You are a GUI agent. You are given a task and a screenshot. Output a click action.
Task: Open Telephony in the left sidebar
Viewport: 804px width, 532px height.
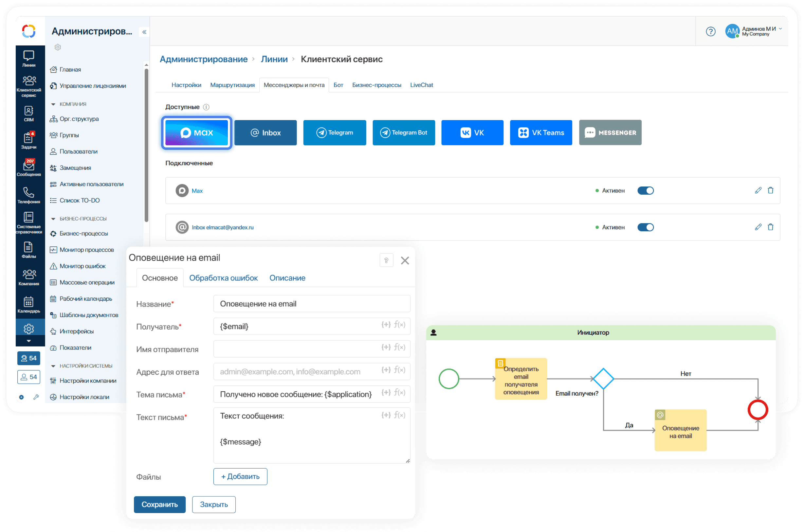pyautogui.click(x=28, y=195)
